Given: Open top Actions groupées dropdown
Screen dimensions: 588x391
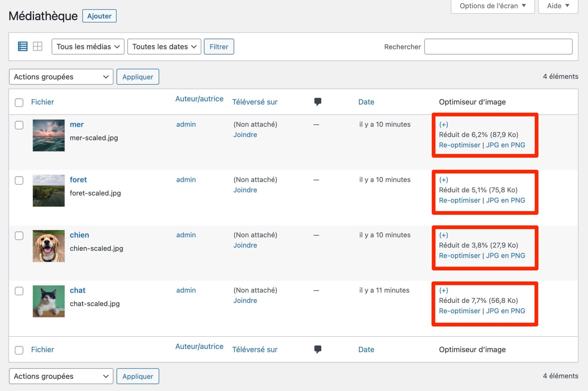Looking at the screenshot, I should 61,77.
